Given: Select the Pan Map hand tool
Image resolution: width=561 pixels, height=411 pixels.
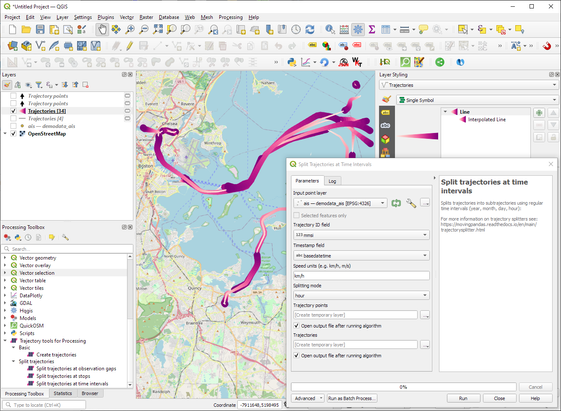Looking at the screenshot, I should (102, 30).
